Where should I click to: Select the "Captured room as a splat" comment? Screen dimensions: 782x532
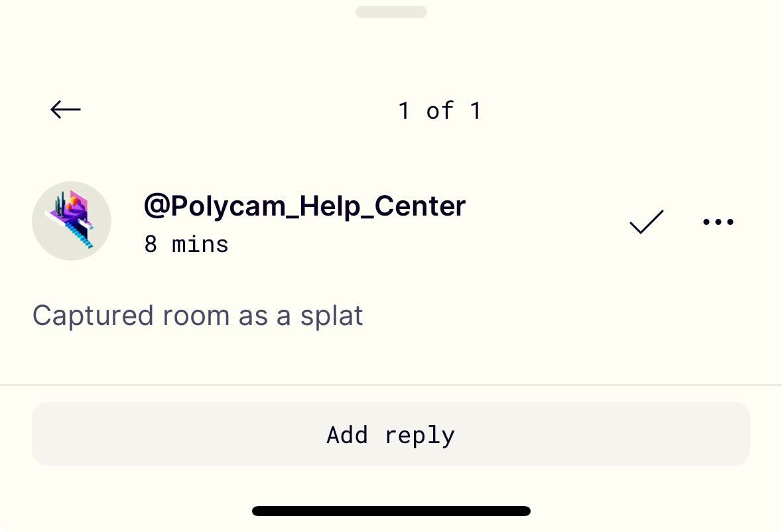pyautogui.click(x=198, y=316)
